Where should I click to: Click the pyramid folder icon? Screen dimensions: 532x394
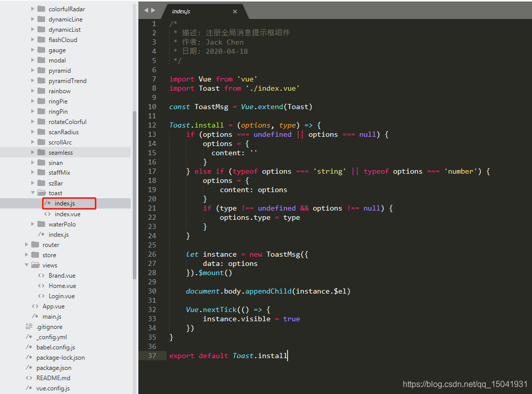[x=42, y=70]
